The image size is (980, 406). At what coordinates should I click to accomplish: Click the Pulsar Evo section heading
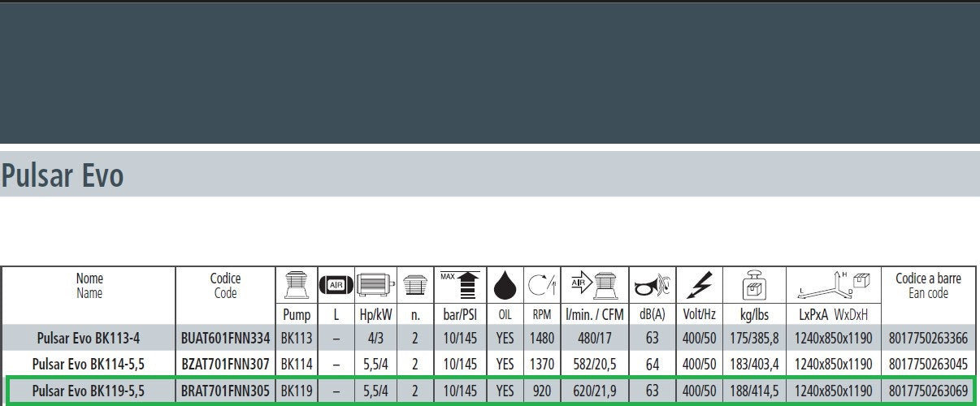click(63, 175)
